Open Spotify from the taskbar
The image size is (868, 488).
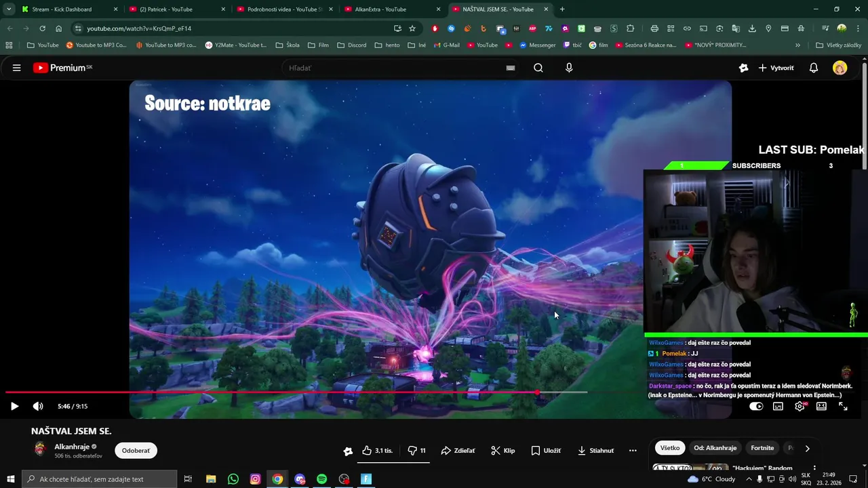[321, 479]
